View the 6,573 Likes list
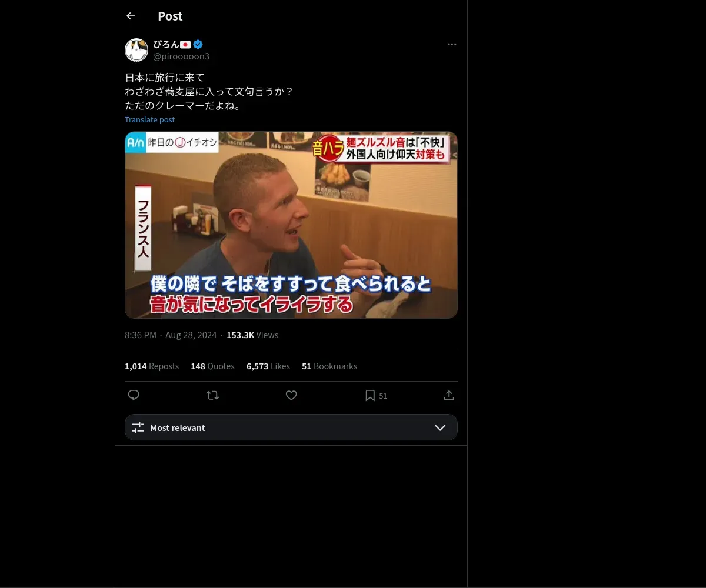Screen dimensions: 706x588 click(268, 366)
